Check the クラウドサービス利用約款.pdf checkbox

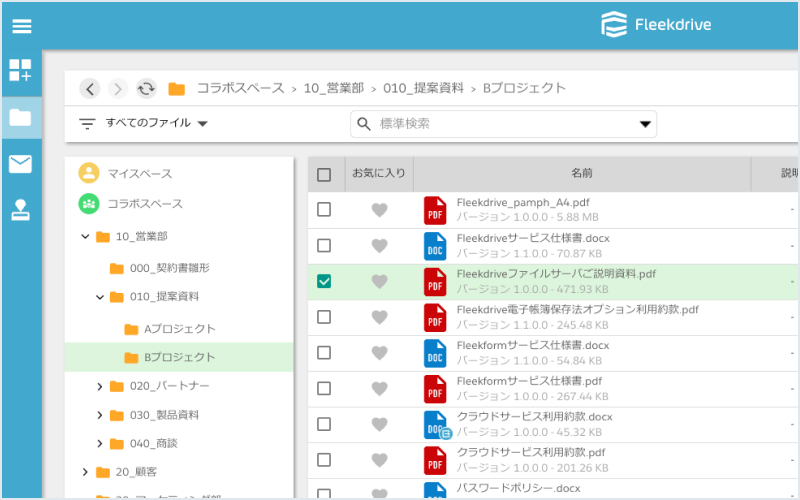[324, 460]
